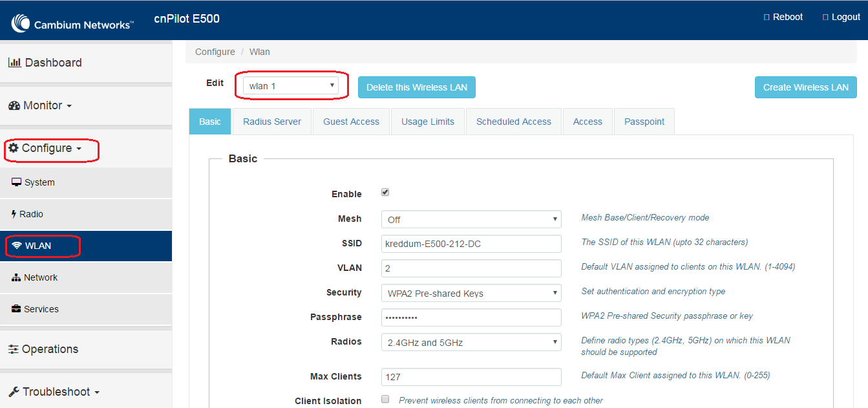Open the Mesh mode dropdown
This screenshot has width=868, height=408.
click(471, 220)
